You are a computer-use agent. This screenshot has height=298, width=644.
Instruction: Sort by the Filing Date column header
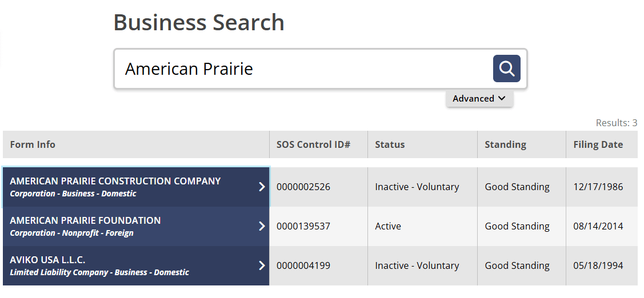(598, 144)
